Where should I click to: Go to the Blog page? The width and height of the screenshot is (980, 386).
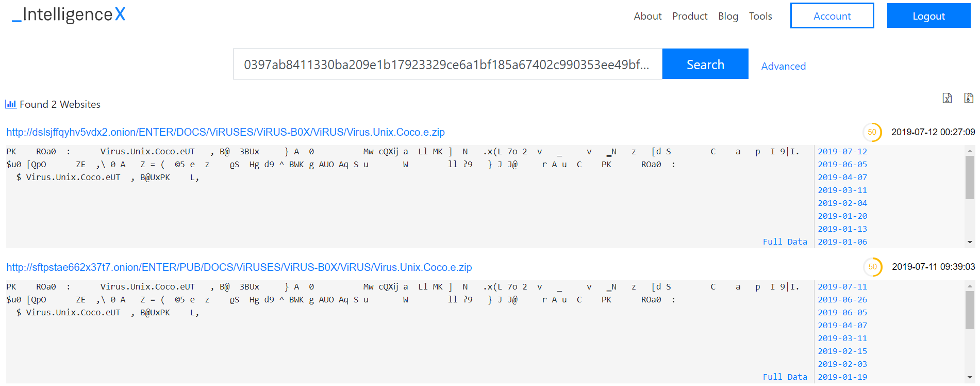(x=728, y=16)
